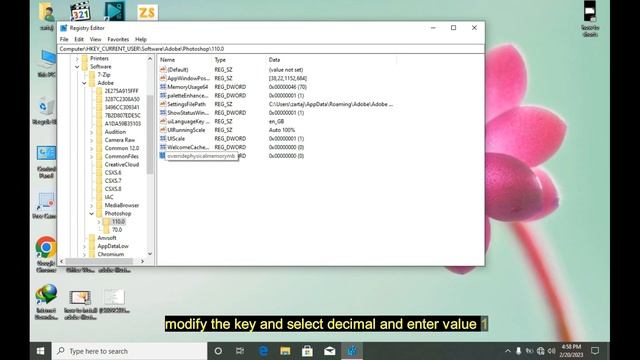The height and width of the screenshot is (360, 640).
Task: Click the WelcomeCache DWORD value icon
Action: [163, 147]
